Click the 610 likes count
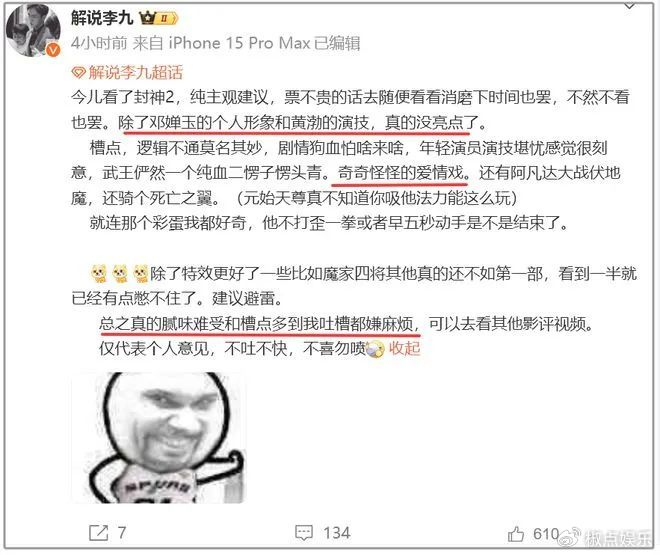This screenshot has width=660, height=555. [x=546, y=534]
